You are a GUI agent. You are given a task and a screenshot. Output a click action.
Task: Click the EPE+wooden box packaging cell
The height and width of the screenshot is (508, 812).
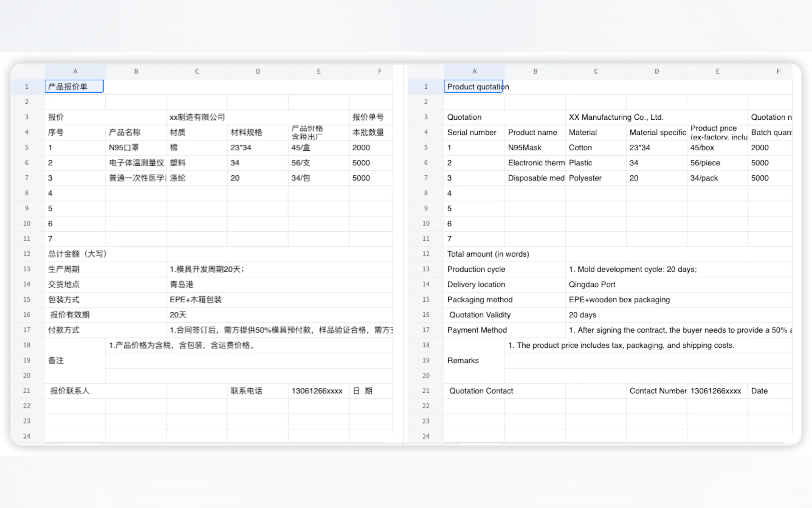619,299
